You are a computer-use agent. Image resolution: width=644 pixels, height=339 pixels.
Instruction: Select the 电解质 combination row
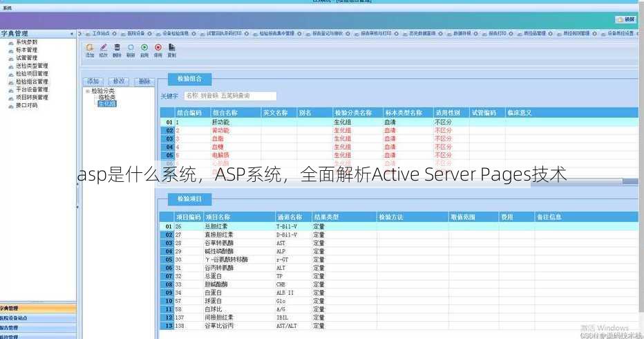(399, 155)
